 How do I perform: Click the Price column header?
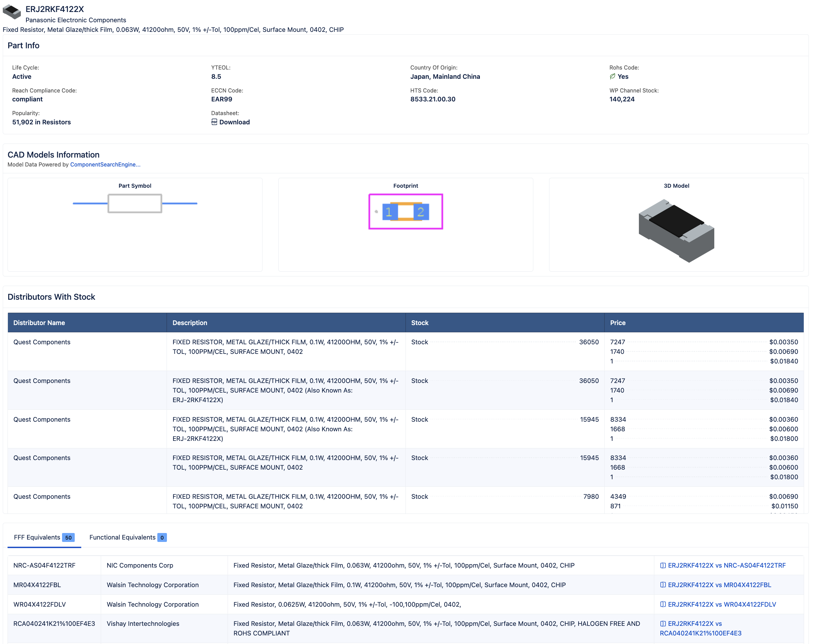(704, 323)
